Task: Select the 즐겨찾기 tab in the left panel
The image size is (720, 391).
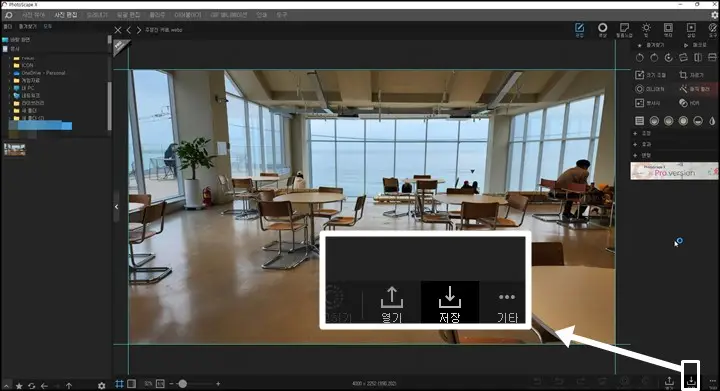Action: click(x=28, y=27)
